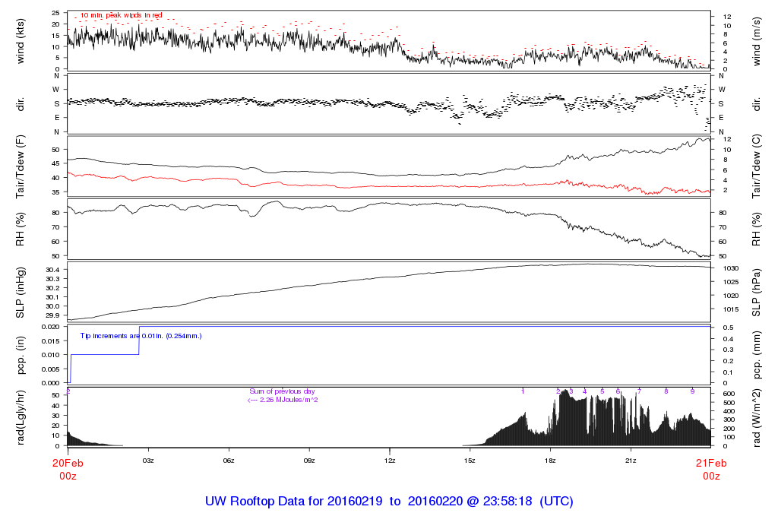Select the 12z time axis tick
Image resolution: width=778 pixels, height=532 pixels.
[x=390, y=461]
